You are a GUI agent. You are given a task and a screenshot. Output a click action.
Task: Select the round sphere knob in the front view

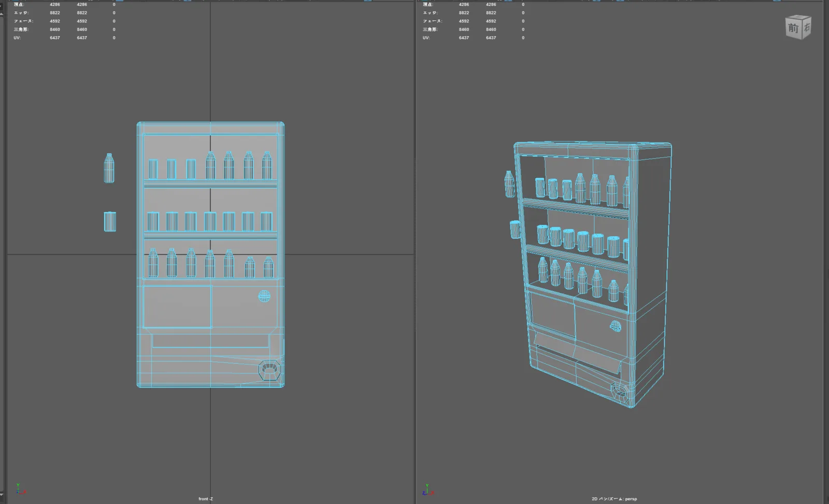point(264,296)
